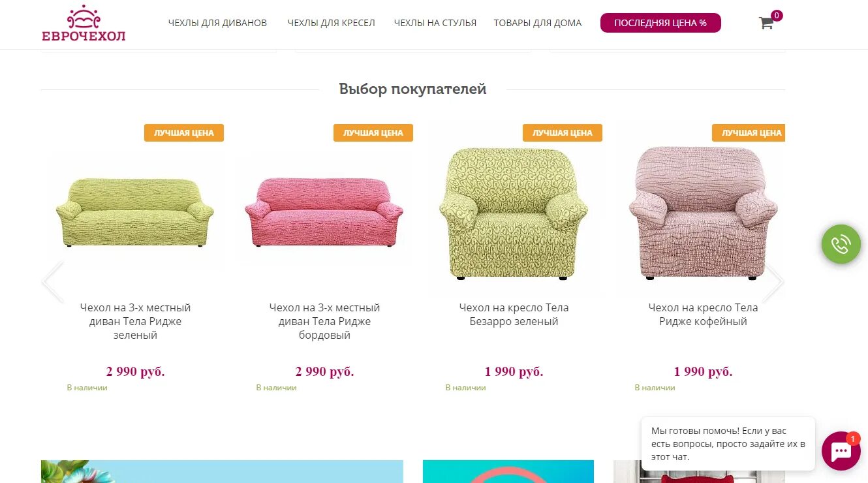This screenshot has height=483, width=868.
Task: Click the green phone callback icon
Action: pyautogui.click(x=841, y=244)
